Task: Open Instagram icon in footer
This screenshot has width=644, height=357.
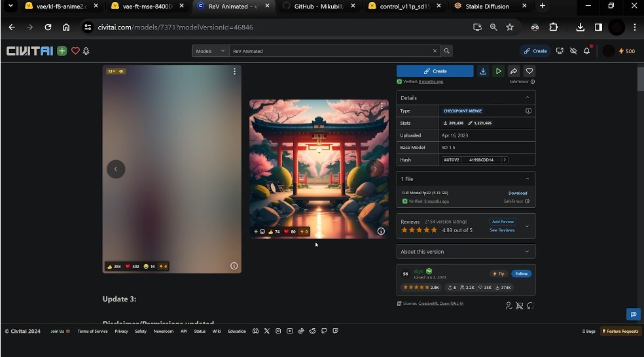Action: (278, 331)
